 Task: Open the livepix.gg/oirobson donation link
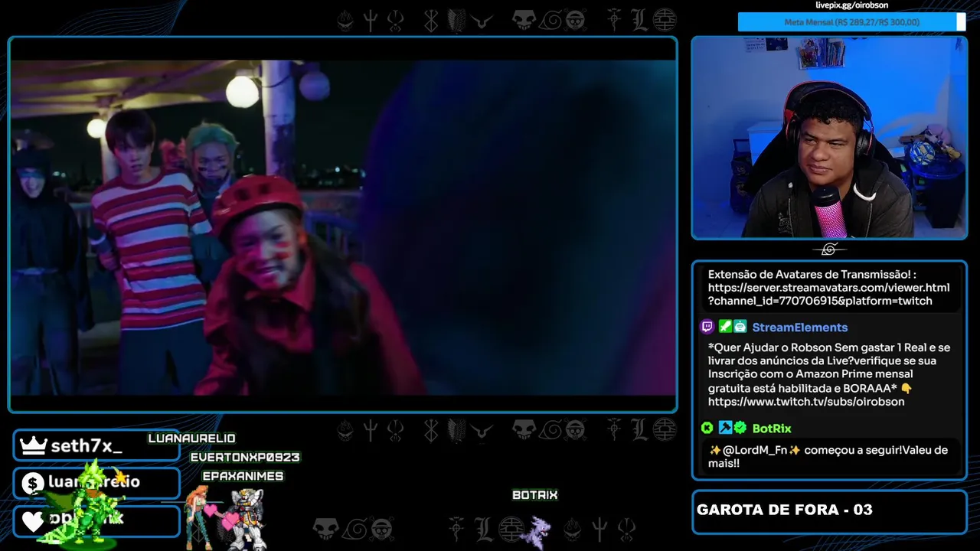click(852, 5)
